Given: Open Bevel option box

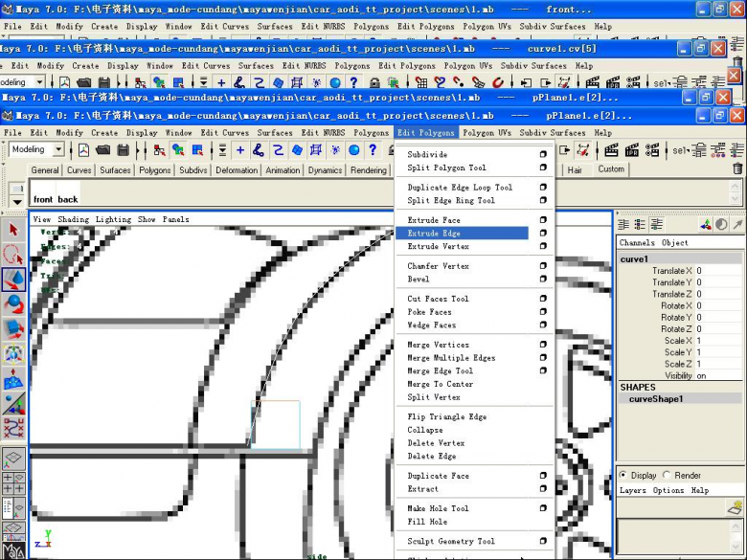Looking at the screenshot, I should tap(543, 280).
